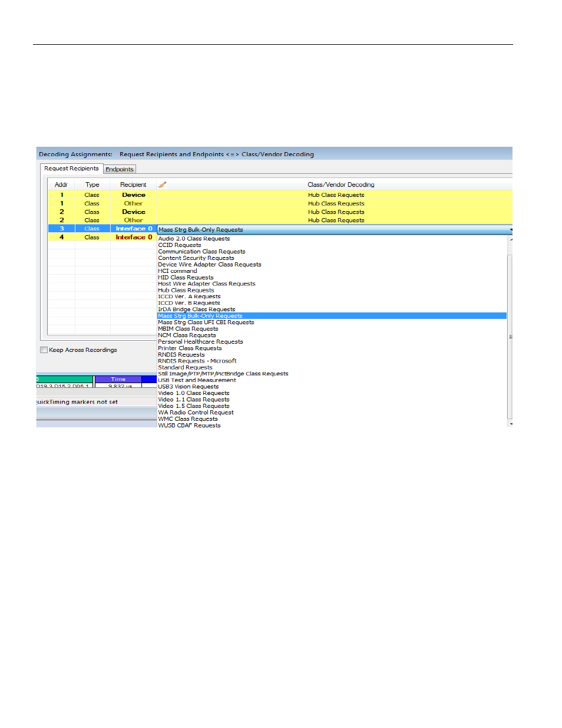This screenshot has width=562, height=728.
Task: Pick Printer Class Requests from the list
Action: 190,348
